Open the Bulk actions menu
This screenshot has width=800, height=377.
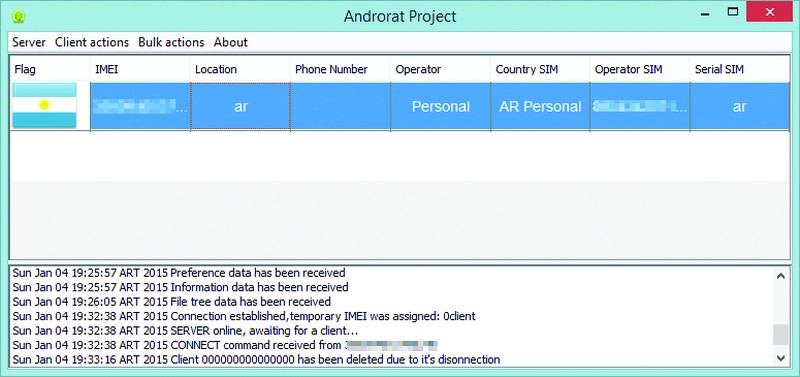pos(171,42)
